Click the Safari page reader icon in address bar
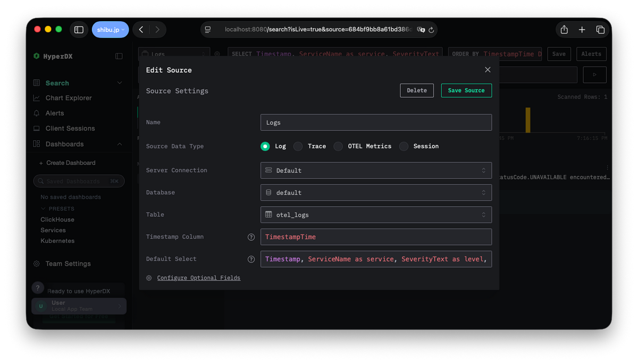 (x=208, y=30)
